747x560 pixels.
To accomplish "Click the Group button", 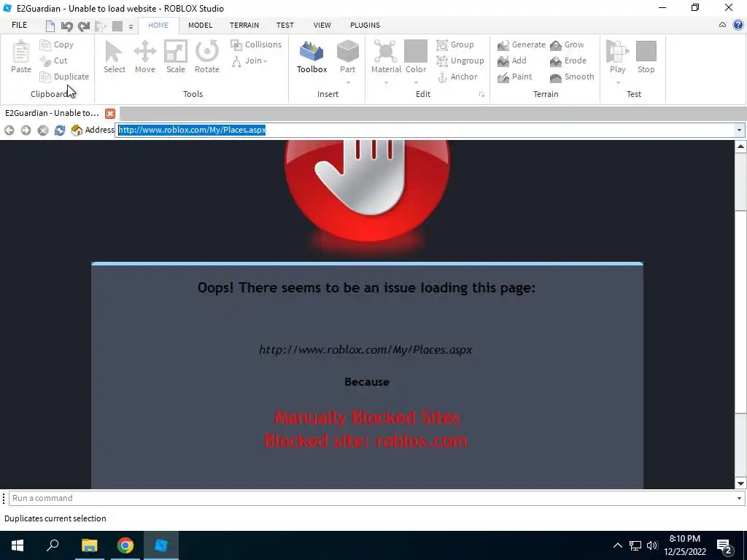I will (x=455, y=44).
